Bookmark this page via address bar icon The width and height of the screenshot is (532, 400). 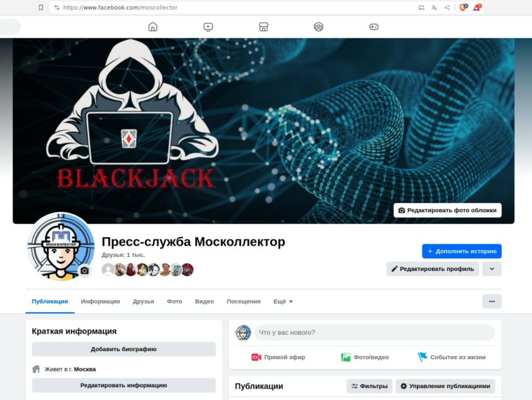coord(41,7)
